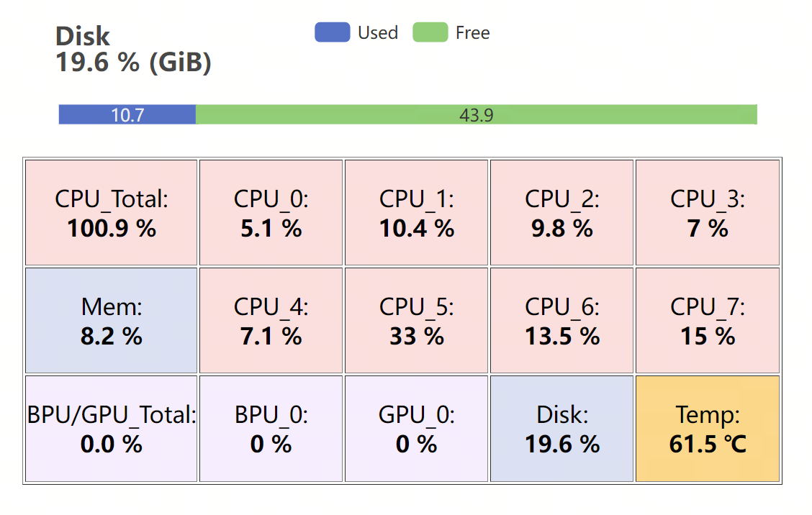Toggle the Free legend entry
Image resolution: width=812 pixels, height=515 pixels.
[x=451, y=32]
